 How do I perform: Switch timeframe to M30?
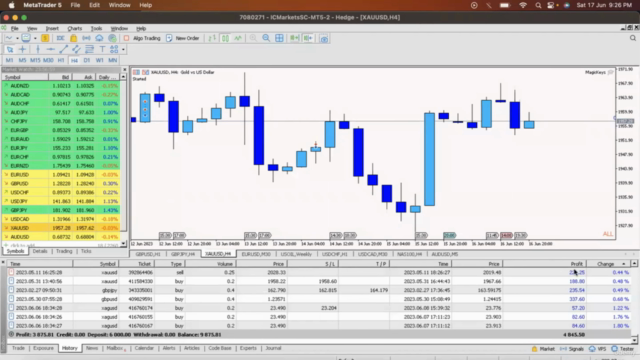(x=48, y=60)
